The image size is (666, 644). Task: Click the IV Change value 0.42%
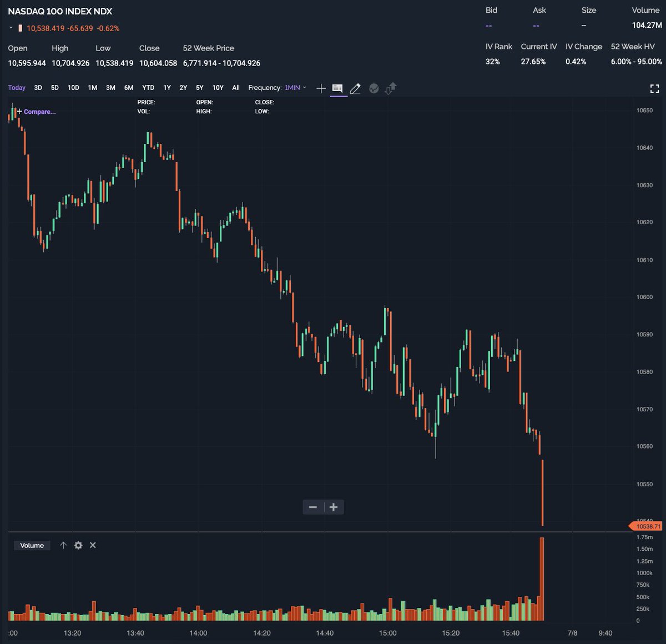point(576,62)
